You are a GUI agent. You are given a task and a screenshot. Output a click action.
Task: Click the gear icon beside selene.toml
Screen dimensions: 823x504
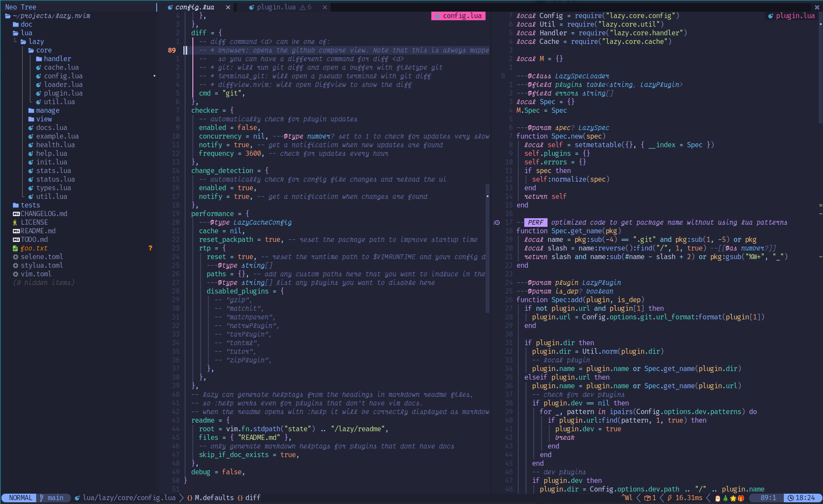(x=15, y=257)
